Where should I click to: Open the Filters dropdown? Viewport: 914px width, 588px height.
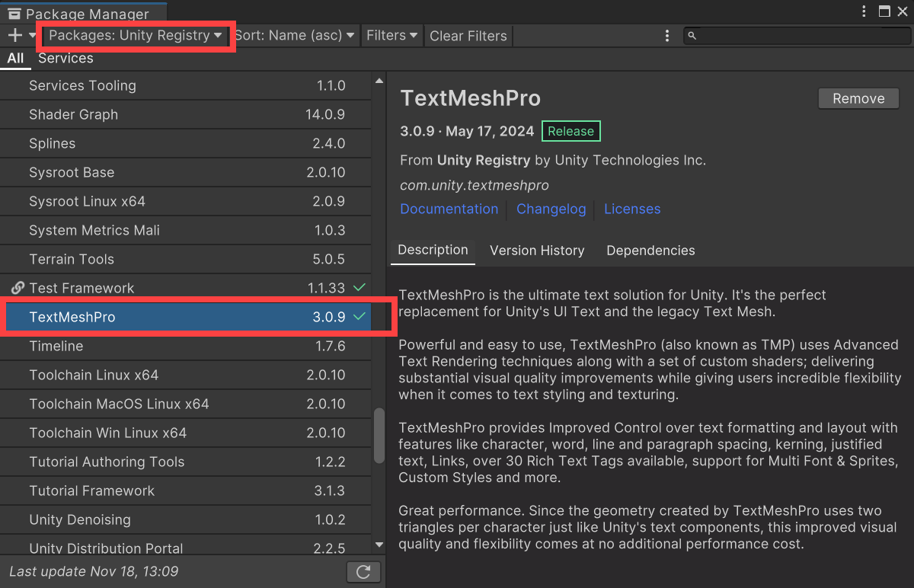point(392,35)
